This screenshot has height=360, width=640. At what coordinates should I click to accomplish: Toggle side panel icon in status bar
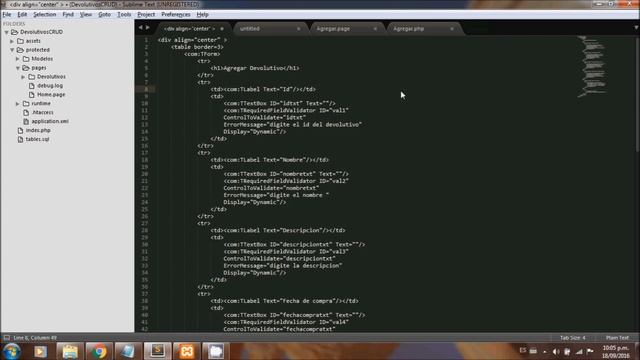7,338
